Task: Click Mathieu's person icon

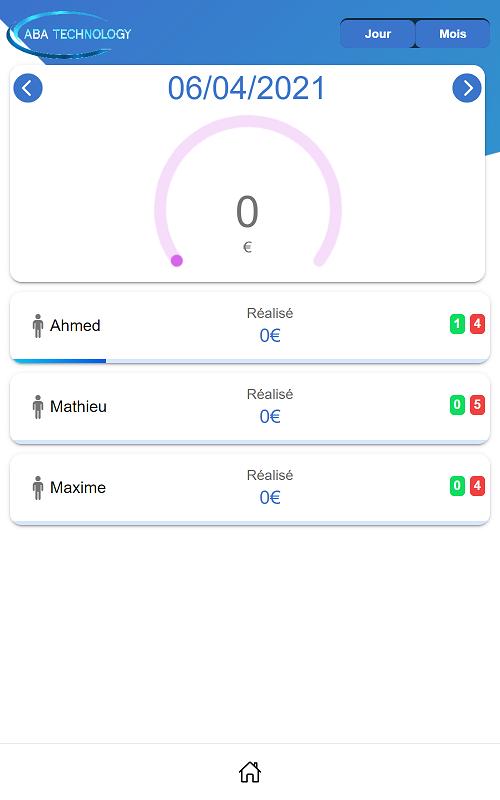Action: tap(38, 407)
